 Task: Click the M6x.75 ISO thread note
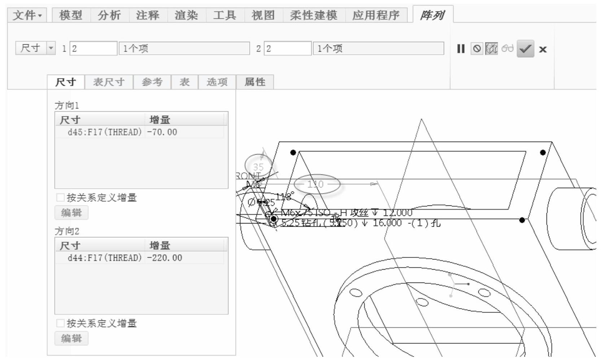[346, 213]
